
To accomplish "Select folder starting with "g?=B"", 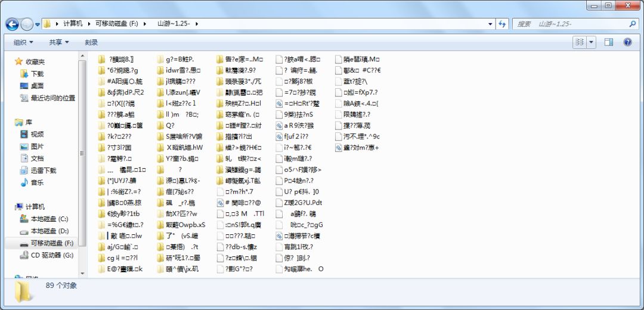I will (175, 59).
